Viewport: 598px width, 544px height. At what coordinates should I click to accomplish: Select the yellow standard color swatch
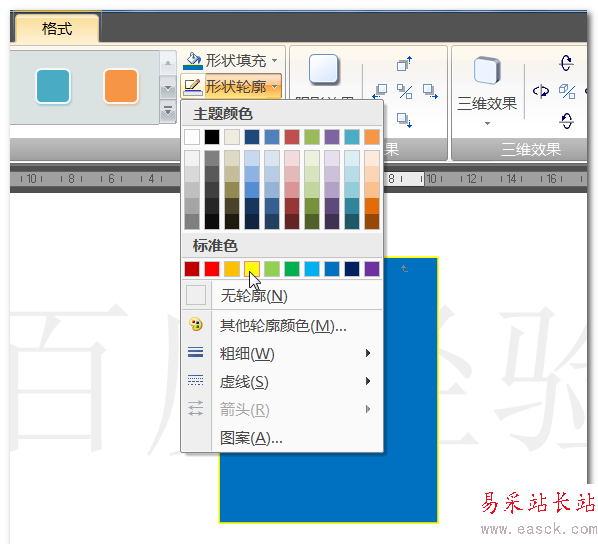252,269
